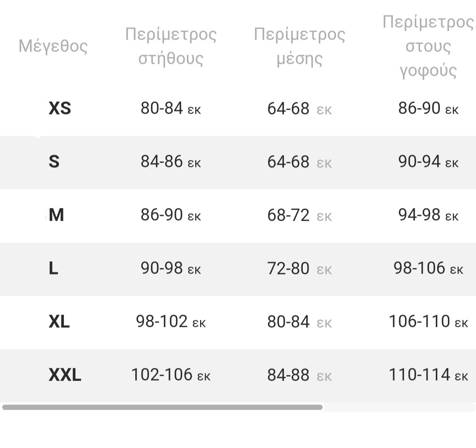Click the Περίμετρος μέσης column header
The image size is (476, 448).
[300, 46]
